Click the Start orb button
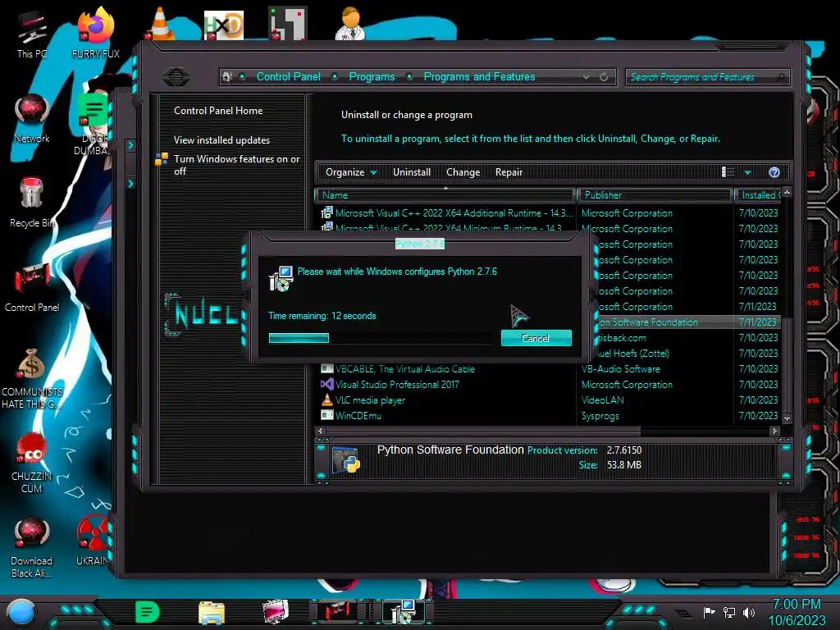The width and height of the screenshot is (840, 630). 21,612
